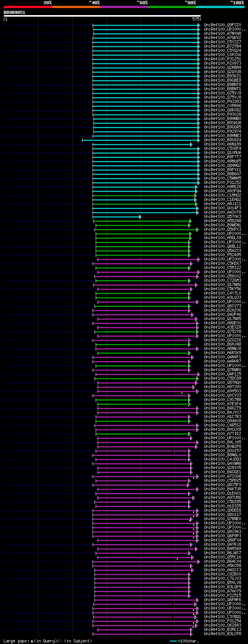Viewport: 248px width, 644px height.
Task: Click the label UniRef100_Q5KPX3
Action: pos(222,229)
